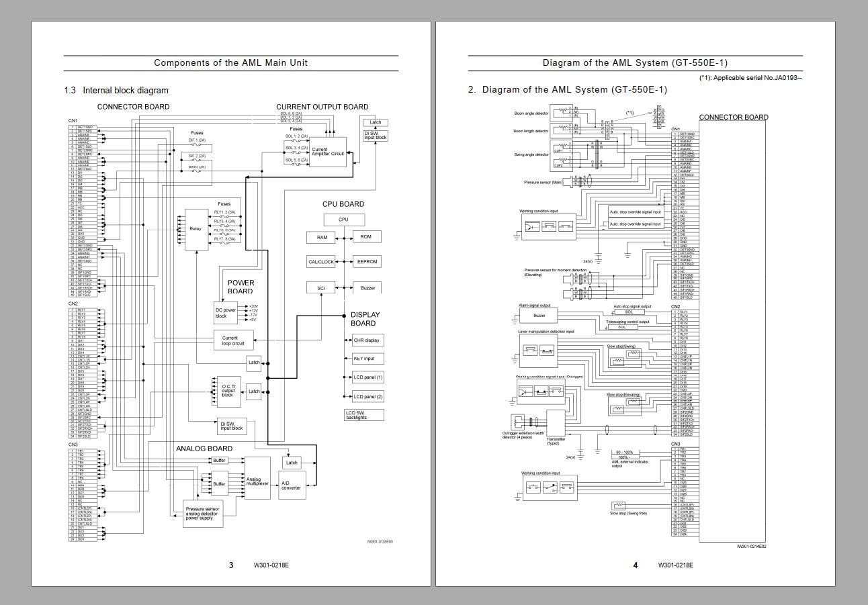The width and height of the screenshot is (868, 605).
Task: Select the 'Swing angle detector' label
Action: click(x=531, y=154)
